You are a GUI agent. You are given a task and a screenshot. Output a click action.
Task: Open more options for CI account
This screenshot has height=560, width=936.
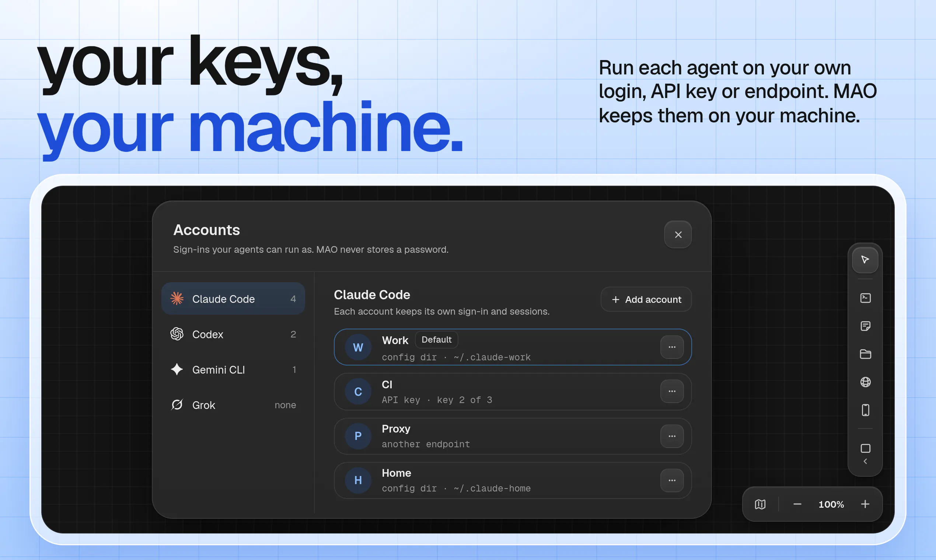click(672, 391)
